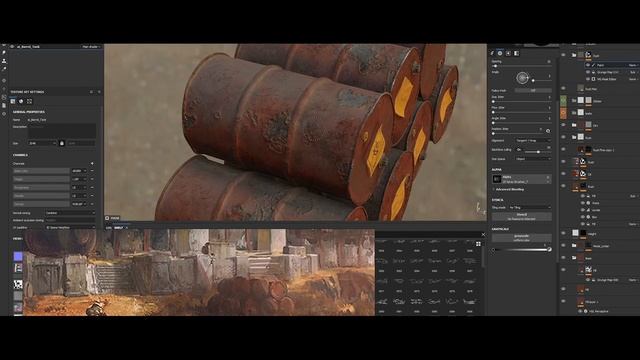Select the current alpha thumbnail

tap(496, 179)
